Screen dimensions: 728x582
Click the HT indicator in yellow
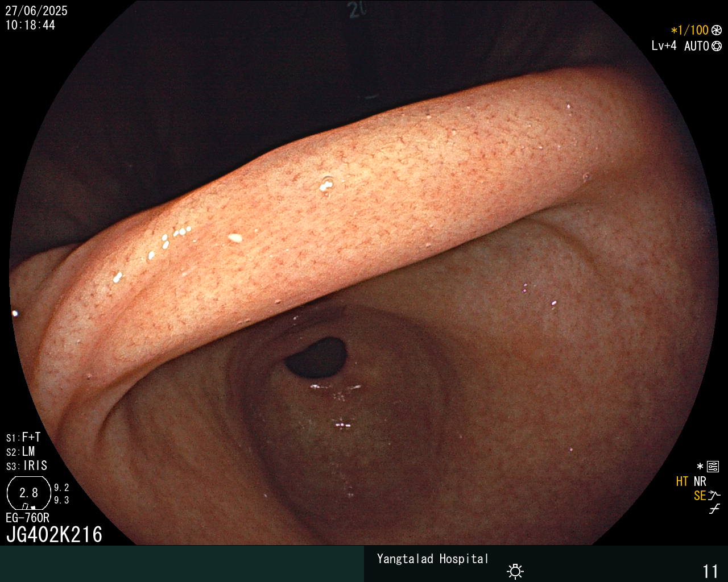point(682,481)
